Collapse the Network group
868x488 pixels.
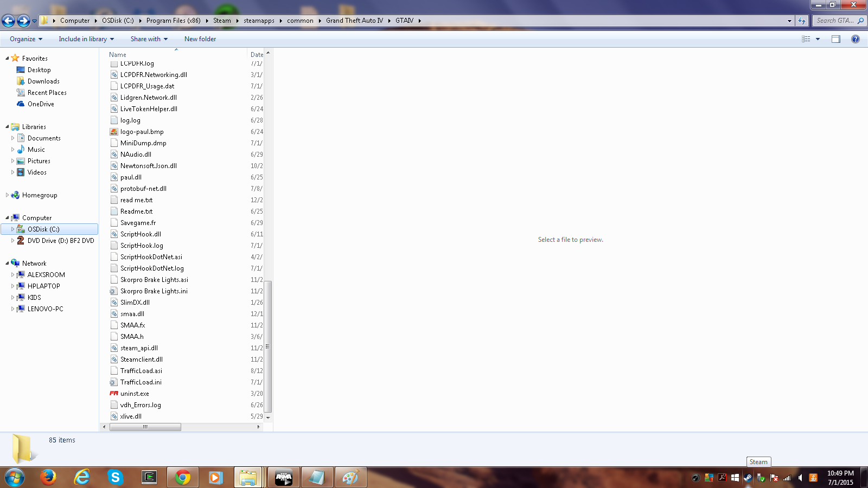[x=7, y=264]
